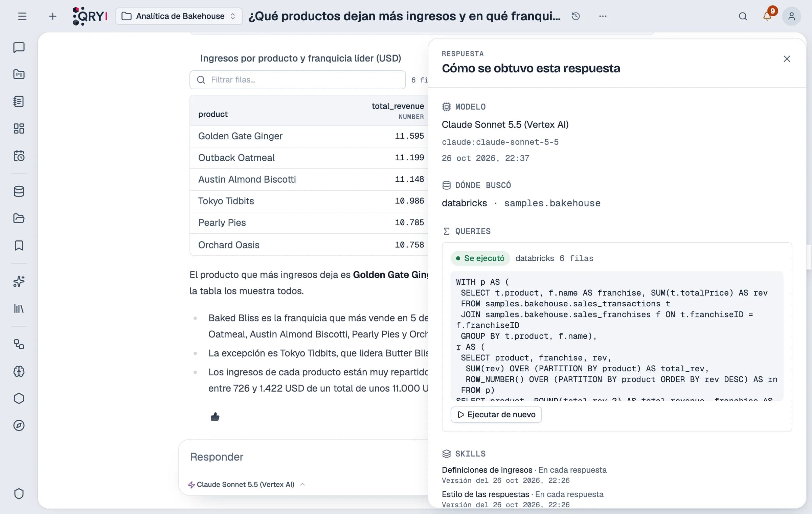812x514 pixels.
Task: Click the search magnifier in top bar
Action: [x=743, y=16]
